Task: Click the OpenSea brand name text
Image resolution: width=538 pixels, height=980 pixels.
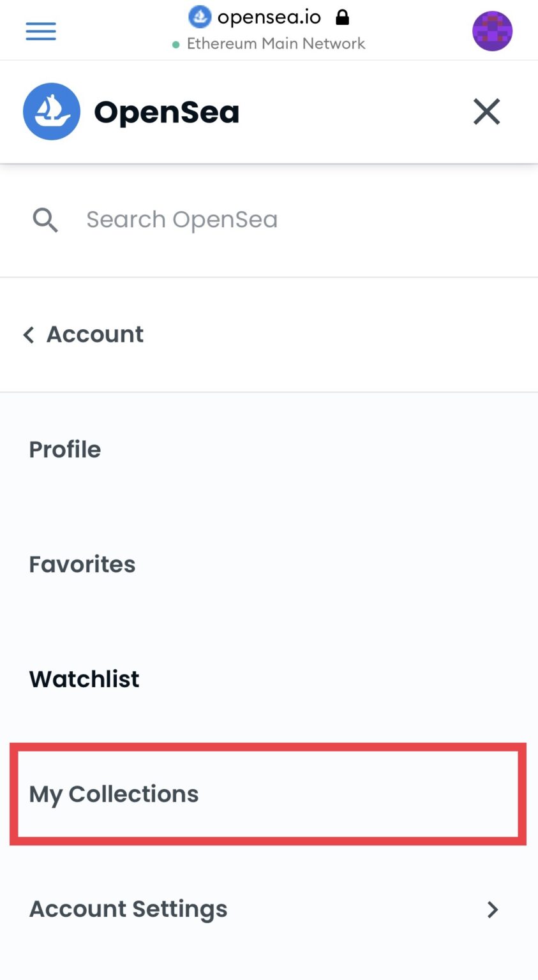Action: 167,112
